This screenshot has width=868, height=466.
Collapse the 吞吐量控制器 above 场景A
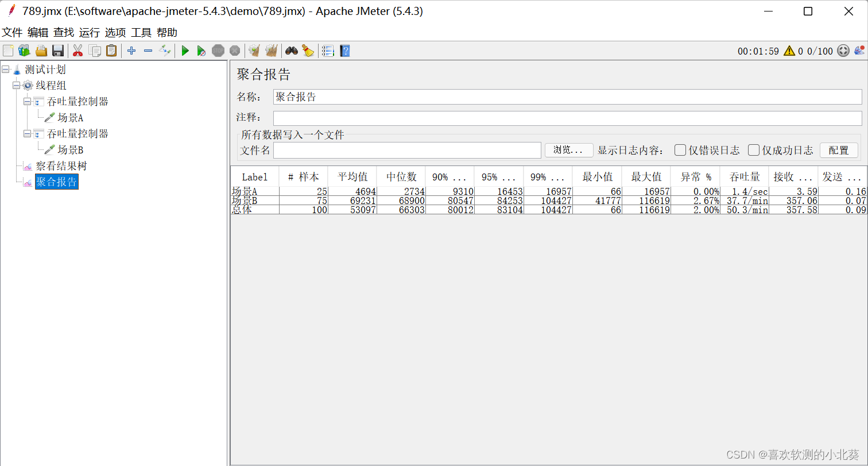point(28,102)
